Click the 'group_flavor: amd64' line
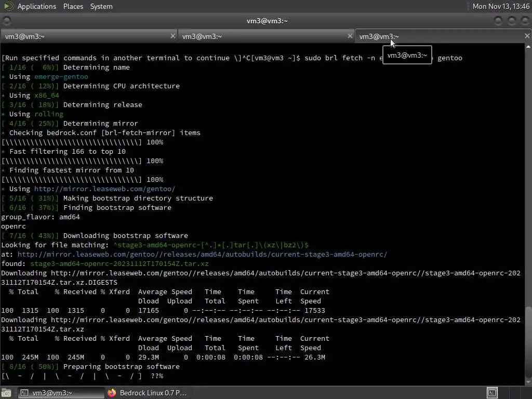The height and width of the screenshot is (399, 532). 41,217
